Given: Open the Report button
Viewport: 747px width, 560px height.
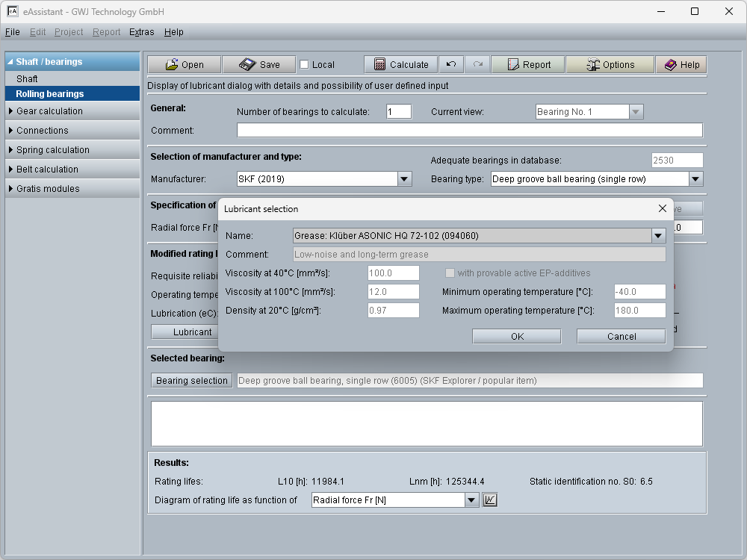Looking at the screenshot, I should pyautogui.click(x=528, y=65).
